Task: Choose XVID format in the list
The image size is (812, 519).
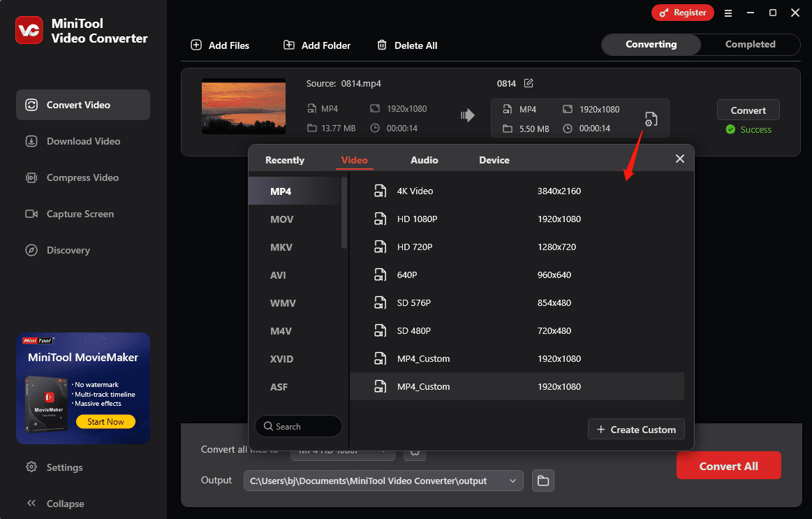Action: point(295,359)
